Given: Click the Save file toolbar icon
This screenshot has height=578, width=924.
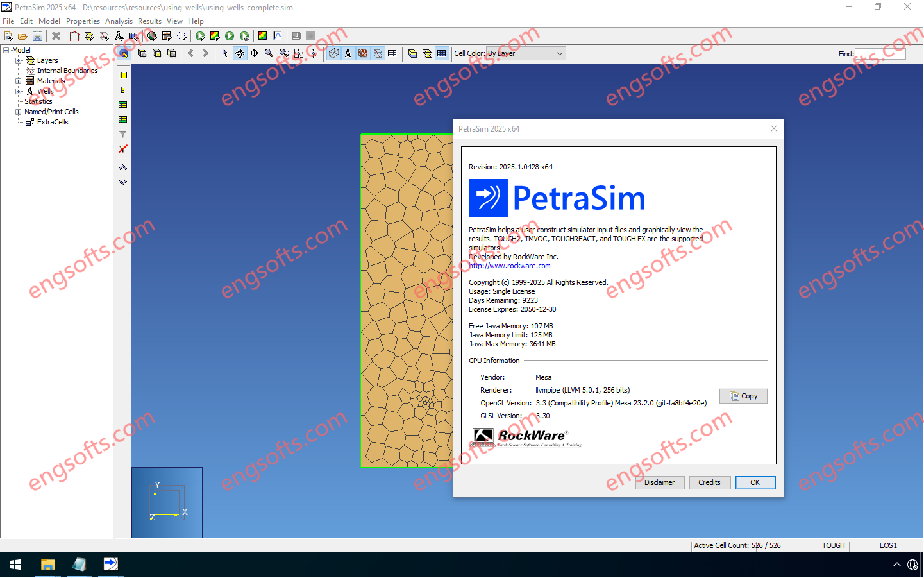Looking at the screenshot, I should [x=37, y=37].
